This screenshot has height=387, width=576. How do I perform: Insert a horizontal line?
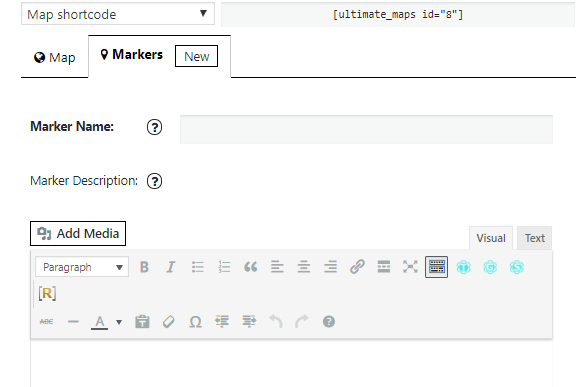pyautogui.click(x=73, y=322)
